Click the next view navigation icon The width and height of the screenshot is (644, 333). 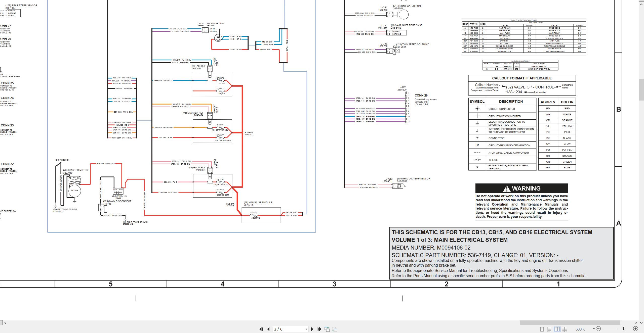pyautogui.click(x=335, y=329)
